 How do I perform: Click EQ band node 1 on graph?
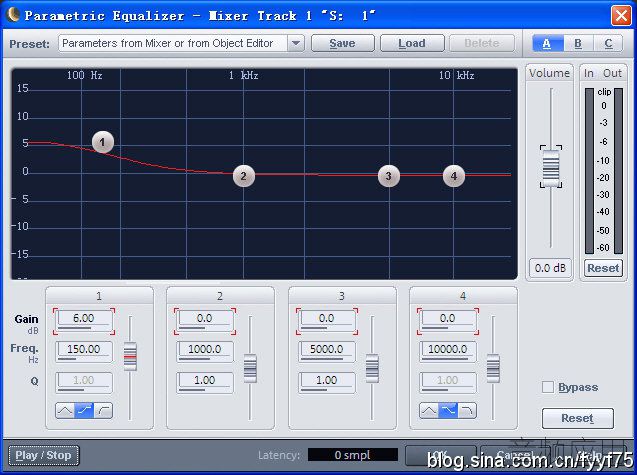pyautogui.click(x=103, y=142)
